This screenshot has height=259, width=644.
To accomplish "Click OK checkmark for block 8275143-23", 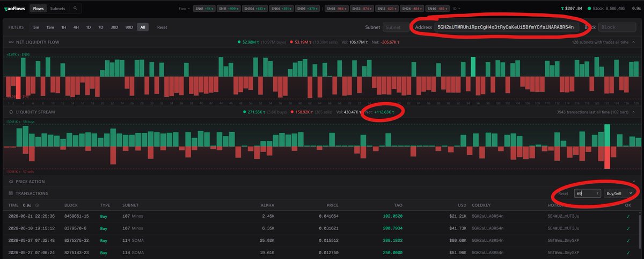I will tap(628, 251).
